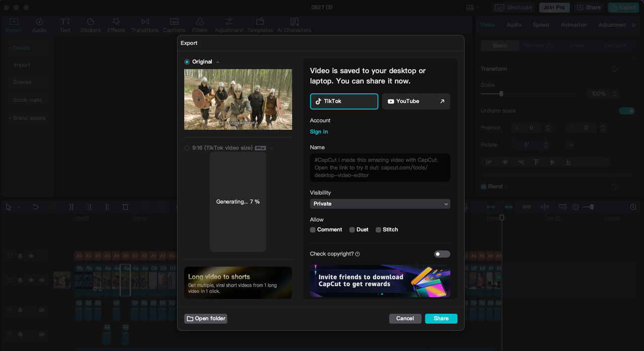Lock the text caption track

tap(21, 255)
